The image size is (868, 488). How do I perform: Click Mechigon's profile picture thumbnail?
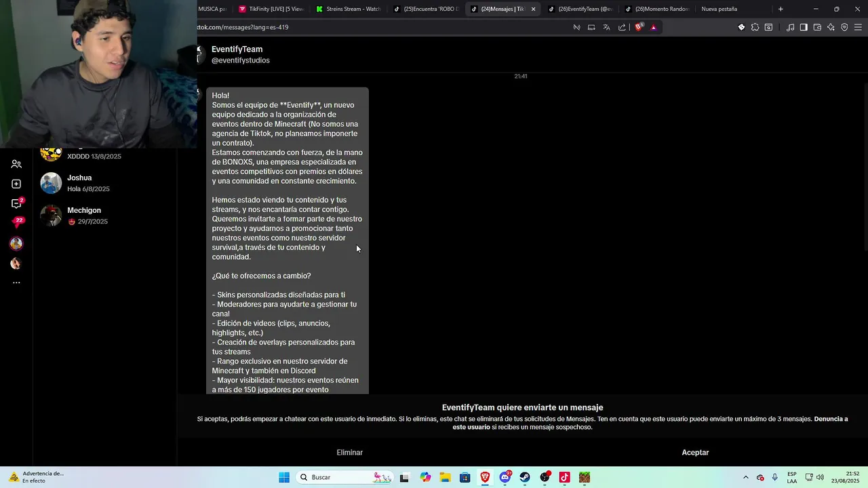pos(51,216)
